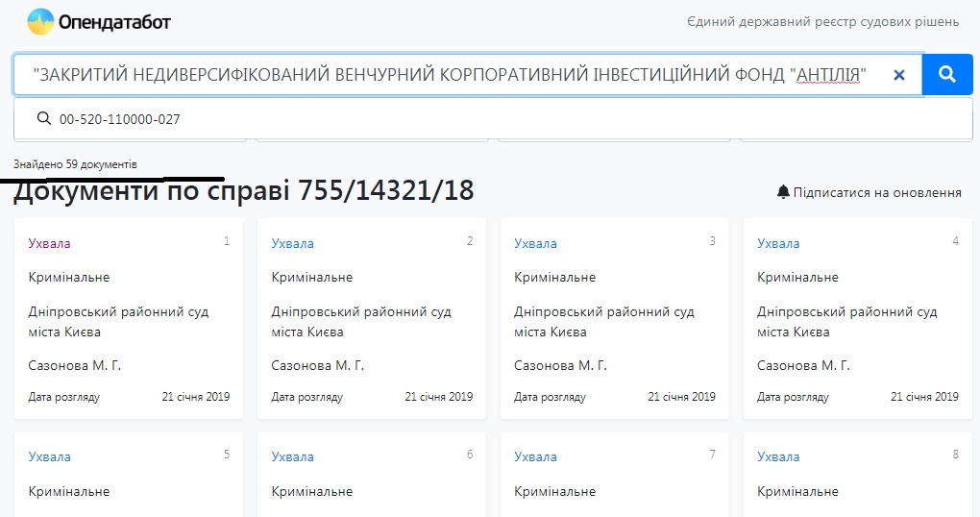Click the bell subscribe icon
The image size is (980, 517).
(x=783, y=192)
